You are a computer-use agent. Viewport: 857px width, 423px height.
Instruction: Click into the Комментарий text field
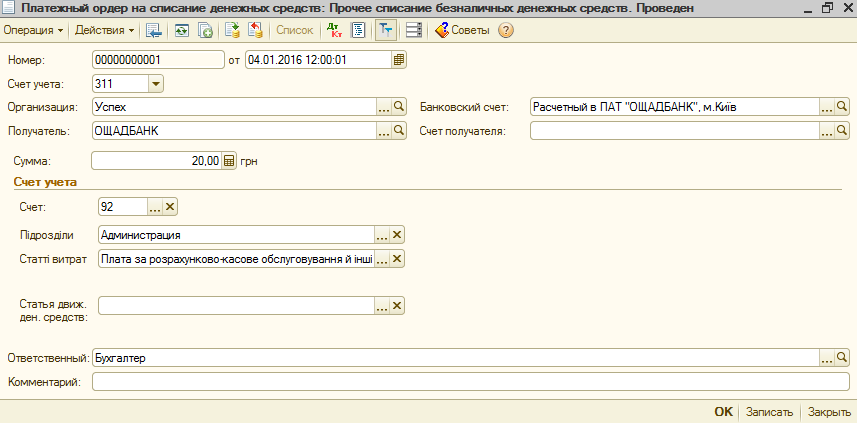point(470,381)
